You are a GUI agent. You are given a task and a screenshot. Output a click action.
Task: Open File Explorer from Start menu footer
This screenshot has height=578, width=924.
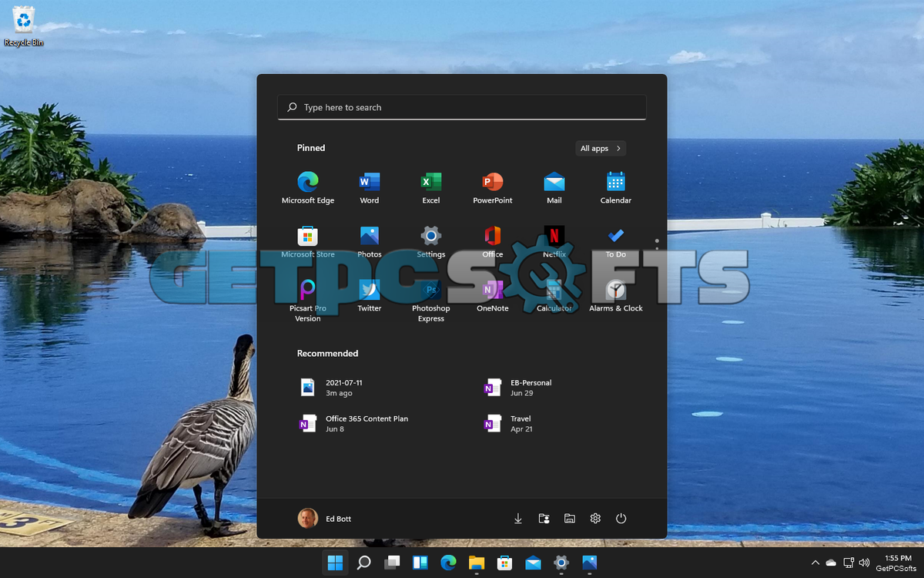tap(570, 519)
